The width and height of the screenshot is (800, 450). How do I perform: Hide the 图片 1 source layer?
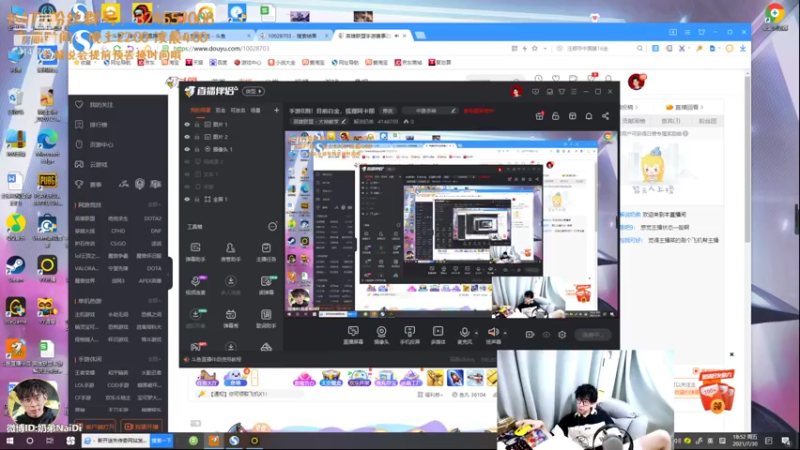click(x=187, y=124)
